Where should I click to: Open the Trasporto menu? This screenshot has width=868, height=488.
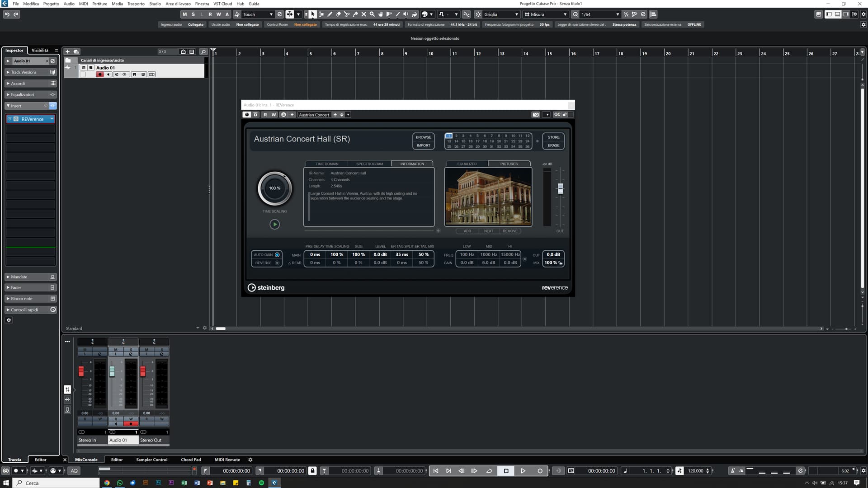tap(136, 4)
